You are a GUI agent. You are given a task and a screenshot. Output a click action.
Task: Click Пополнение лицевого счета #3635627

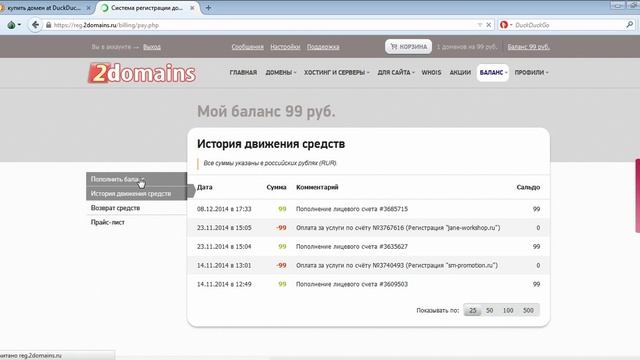click(x=352, y=247)
